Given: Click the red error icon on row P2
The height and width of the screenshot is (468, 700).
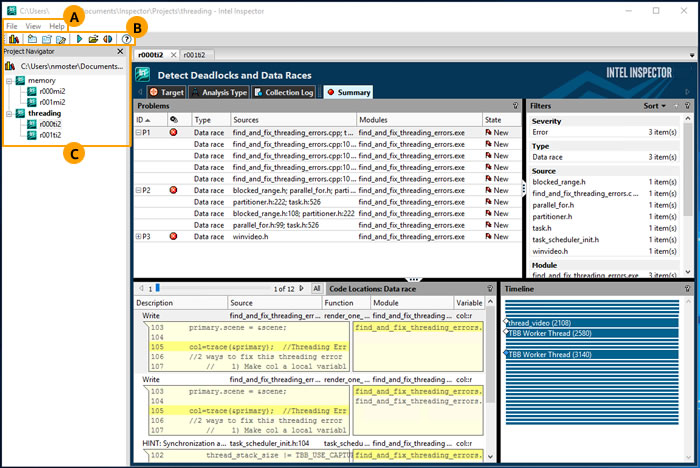Looking at the screenshot, I should [x=174, y=189].
